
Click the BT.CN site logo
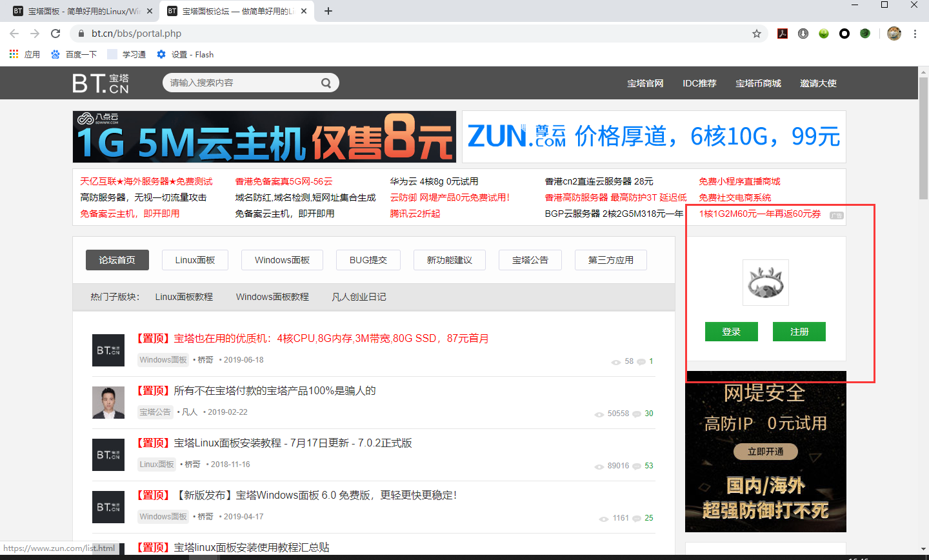coord(101,83)
